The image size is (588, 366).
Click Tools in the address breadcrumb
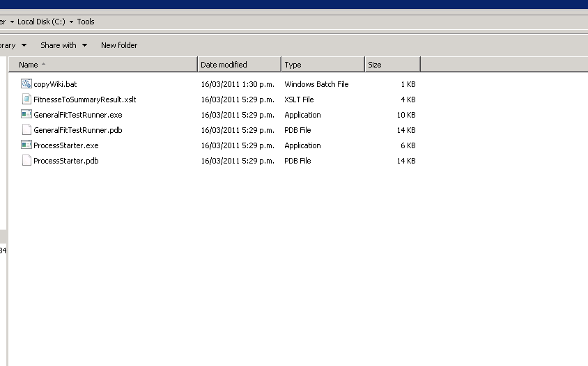coord(86,22)
